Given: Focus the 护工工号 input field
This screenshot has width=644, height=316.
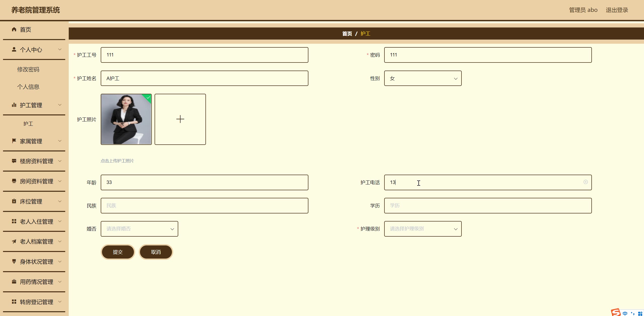Looking at the screenshot, I should tap(204, 55).
